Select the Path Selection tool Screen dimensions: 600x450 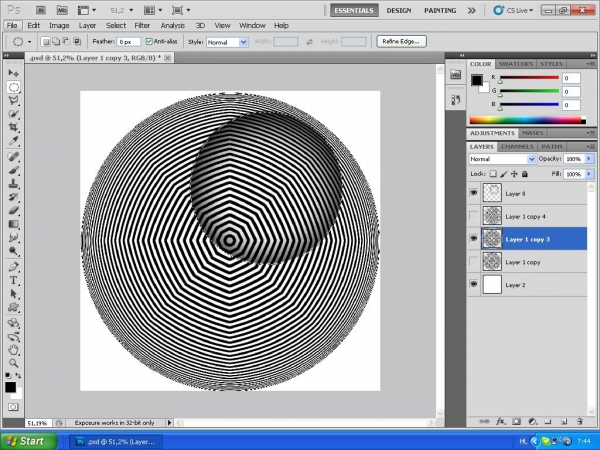pyautogui.click(x=13, y=293)
